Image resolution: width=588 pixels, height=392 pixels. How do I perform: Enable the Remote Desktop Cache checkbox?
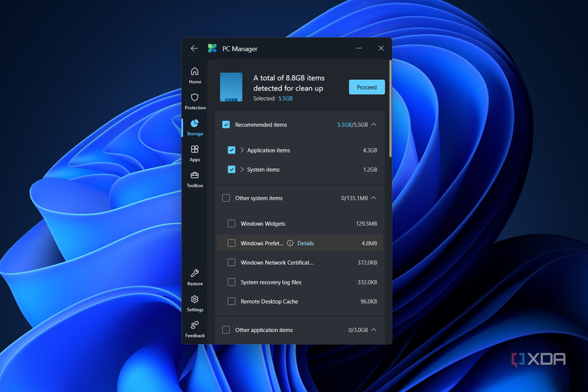232,301
